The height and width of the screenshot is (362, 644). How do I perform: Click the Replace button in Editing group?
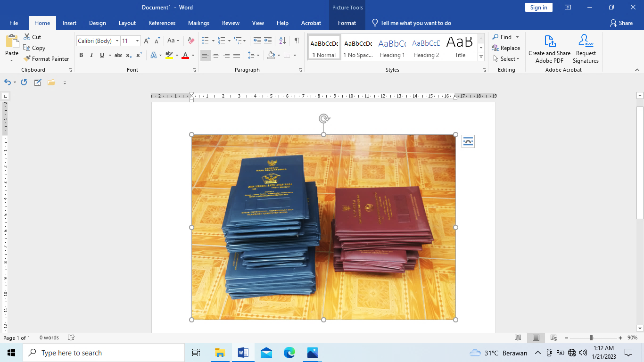click(506, 48)
